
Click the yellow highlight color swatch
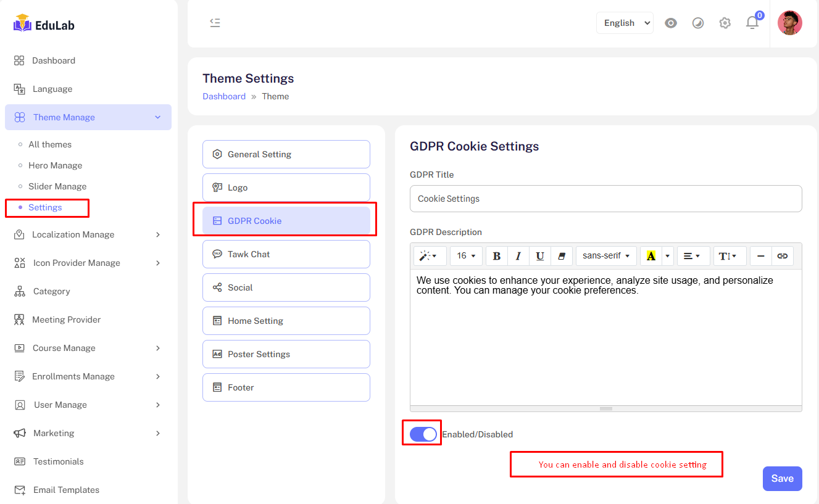[651, 256]
